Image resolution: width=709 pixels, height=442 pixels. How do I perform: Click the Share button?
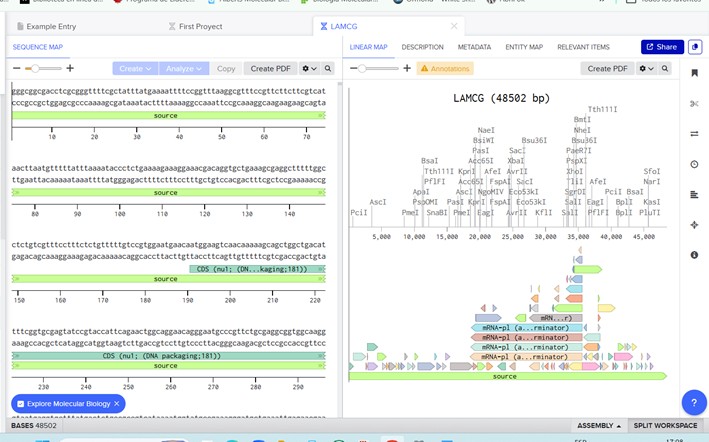coord(662,47)
